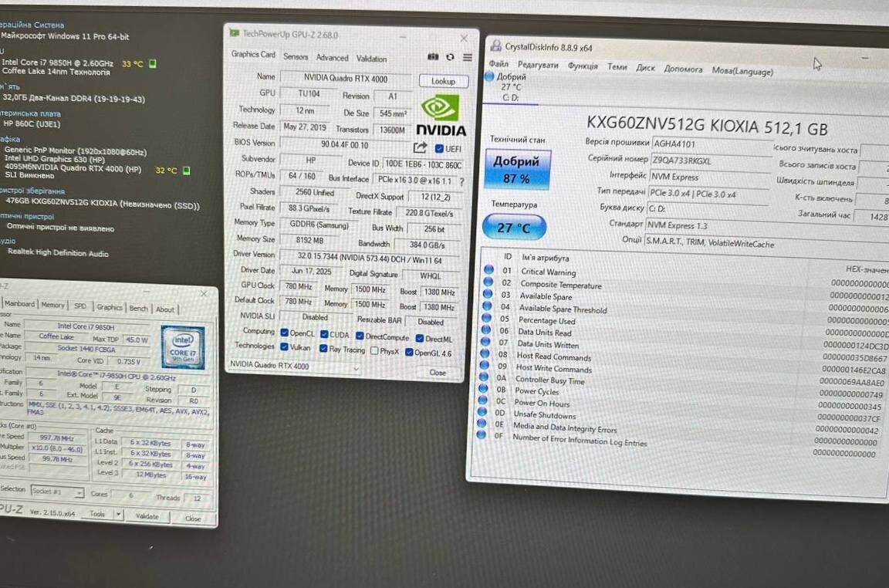The image size is (889, 588).
Task: Click the Intel Core i7 badge
Action: click(x=183, y=346)
